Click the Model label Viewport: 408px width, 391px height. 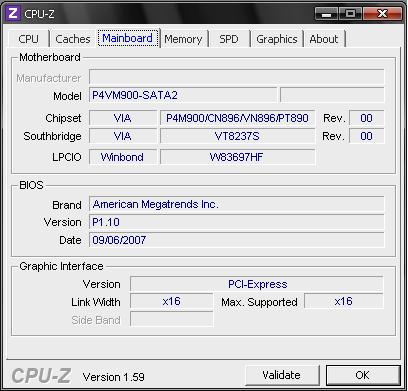click(x=67, y=96)
